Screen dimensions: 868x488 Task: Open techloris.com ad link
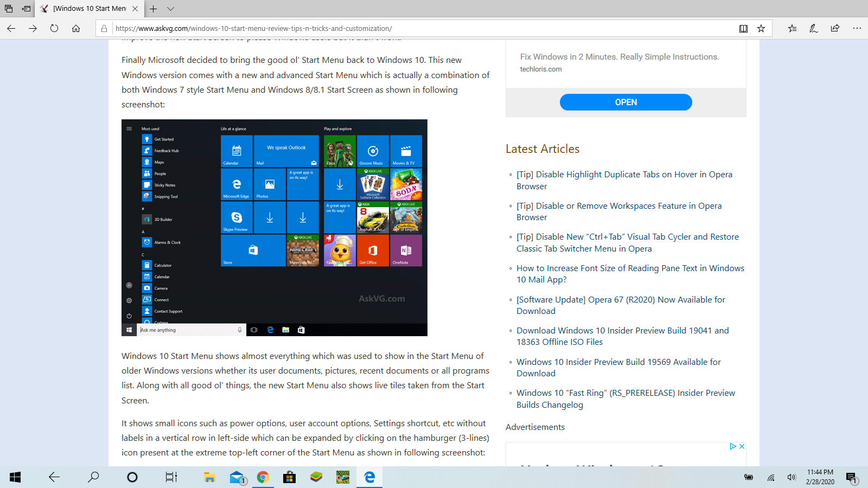541,69
